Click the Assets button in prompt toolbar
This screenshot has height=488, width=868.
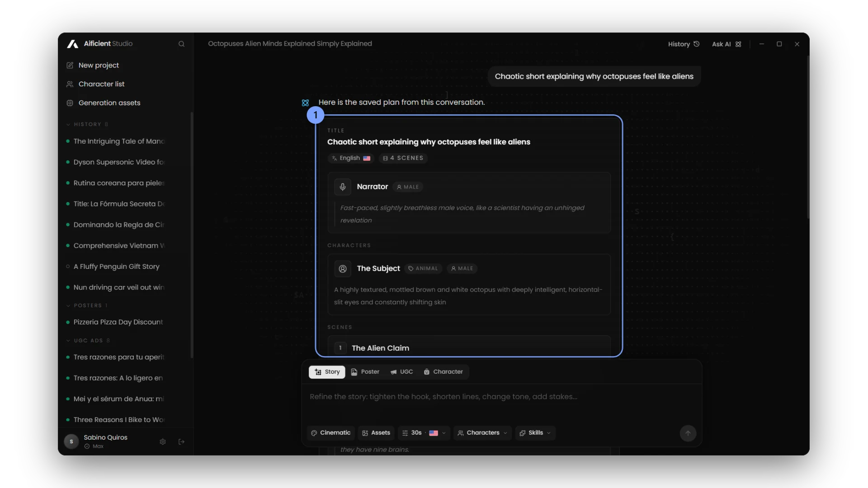(376, 433)
